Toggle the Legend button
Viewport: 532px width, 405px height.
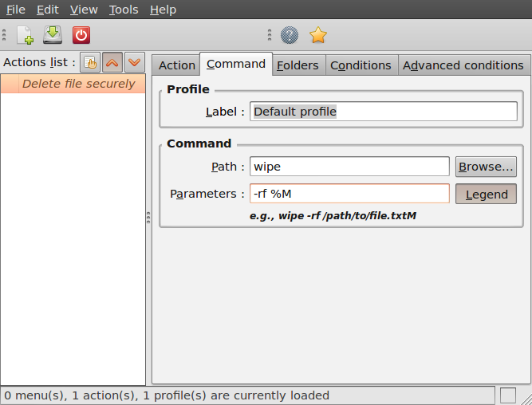486,194
